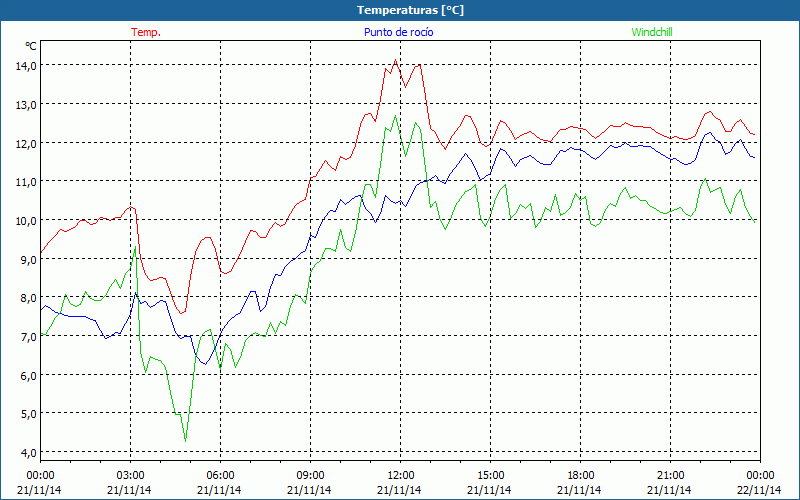Screen dimensions: 800x500
Task: Click the '4,0' y-axis value
Action: pyautogui.click(x=29, y=452)
